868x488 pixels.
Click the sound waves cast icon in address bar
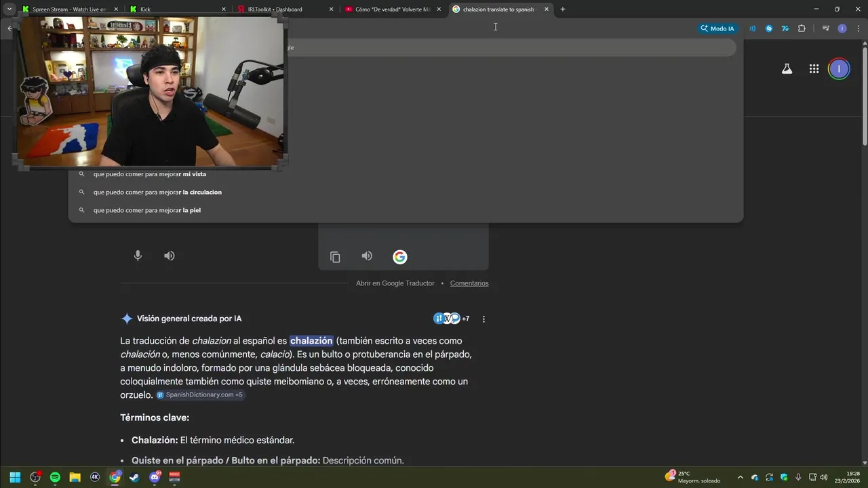coord(752,28)
